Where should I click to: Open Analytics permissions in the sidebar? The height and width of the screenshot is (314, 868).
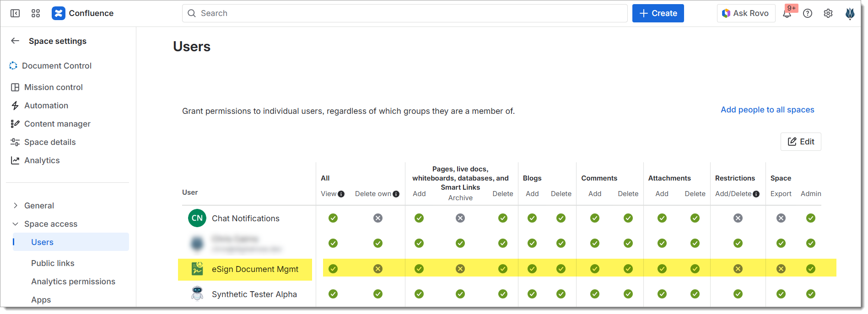click(73, 282)
